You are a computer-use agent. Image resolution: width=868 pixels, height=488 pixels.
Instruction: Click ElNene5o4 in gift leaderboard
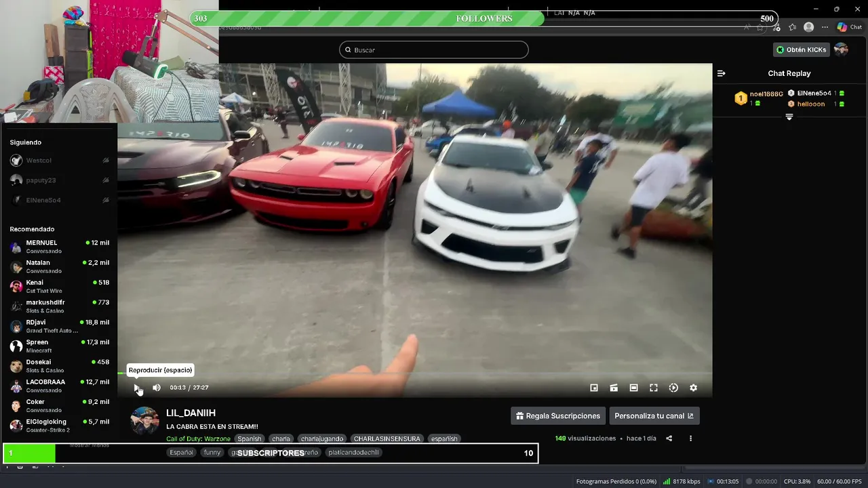tap(814, 93)
